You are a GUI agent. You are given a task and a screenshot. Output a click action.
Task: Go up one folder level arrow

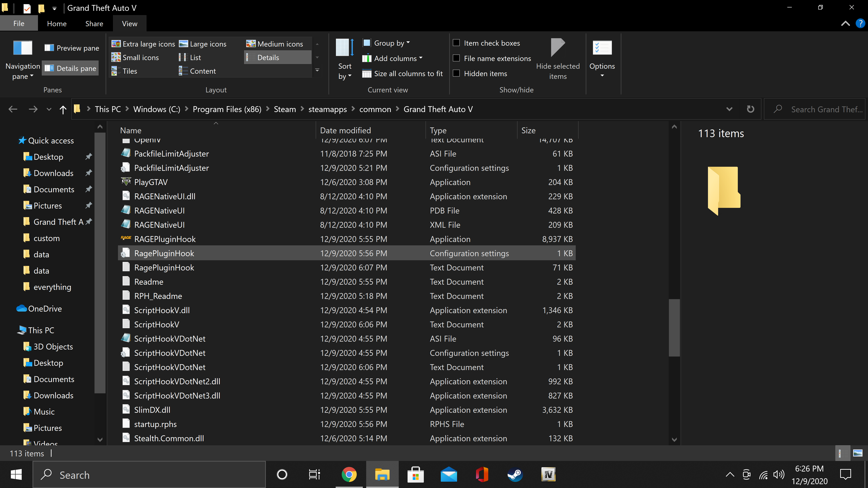[63, 109]
